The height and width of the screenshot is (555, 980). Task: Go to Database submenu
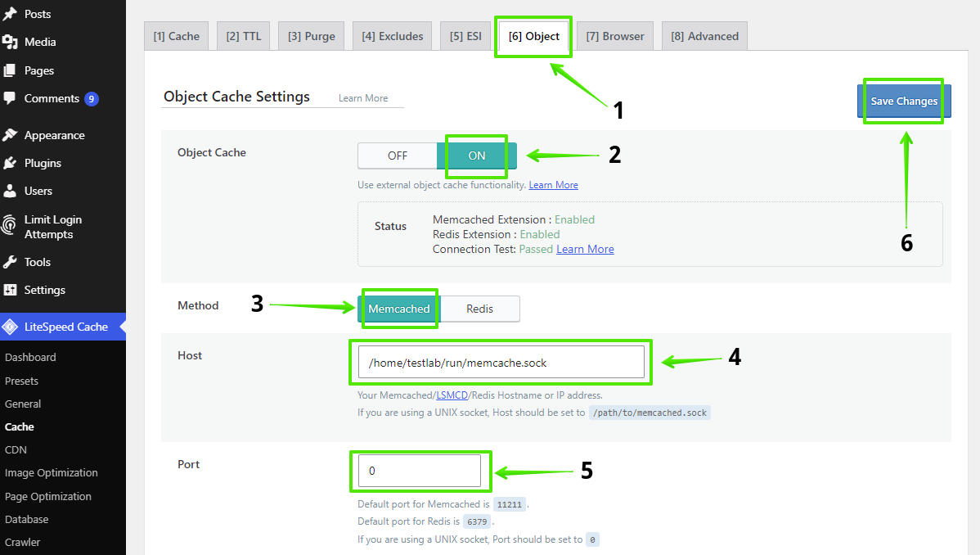pyautogui.click(x=26, y=519)
